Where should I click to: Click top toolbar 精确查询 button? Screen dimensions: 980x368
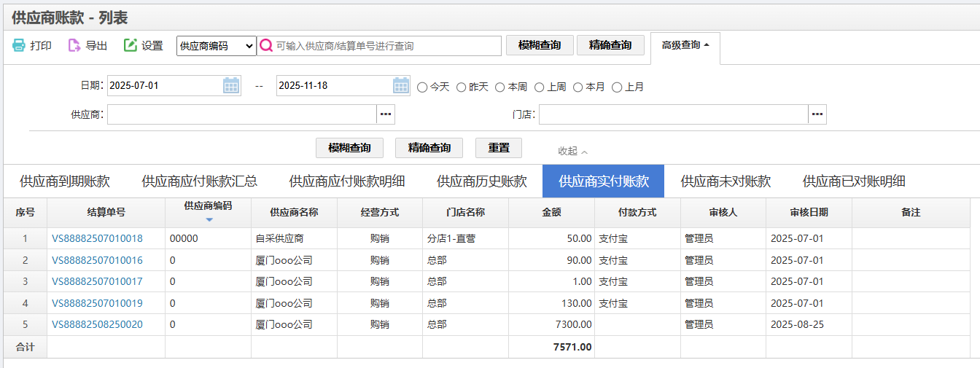pos(610,45)
